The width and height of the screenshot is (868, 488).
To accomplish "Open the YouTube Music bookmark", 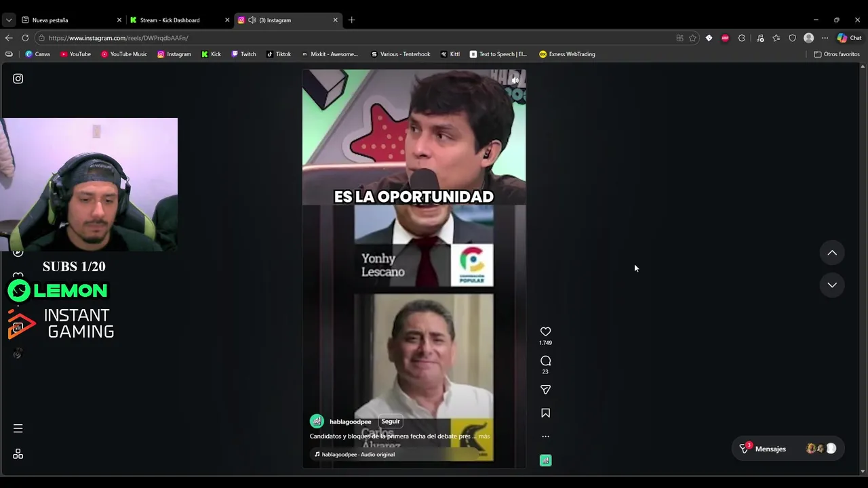I will click(x=124, y=54).
